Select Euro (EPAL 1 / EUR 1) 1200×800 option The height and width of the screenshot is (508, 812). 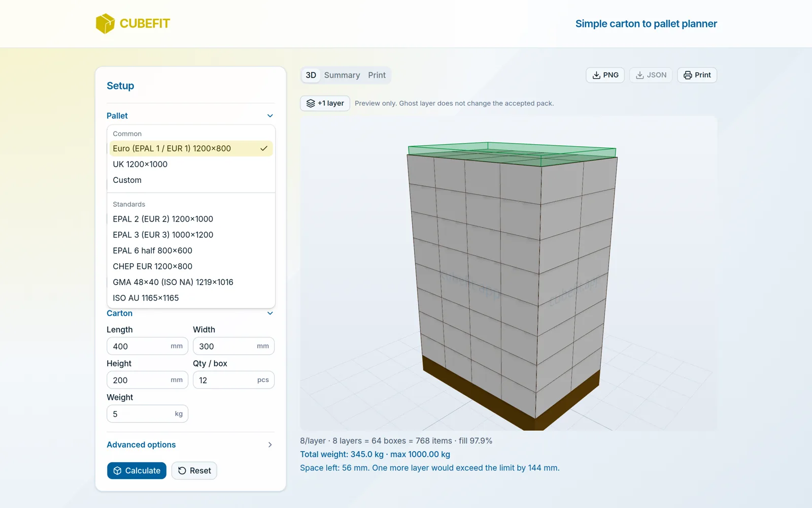pyautogui.click(x=191, y=148)
